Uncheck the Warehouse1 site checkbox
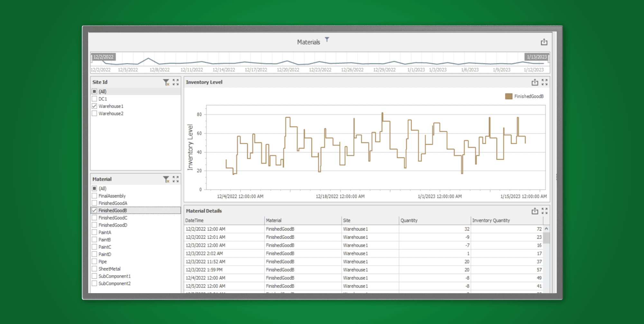Viewport: 644px width, 324px height. 94,106
